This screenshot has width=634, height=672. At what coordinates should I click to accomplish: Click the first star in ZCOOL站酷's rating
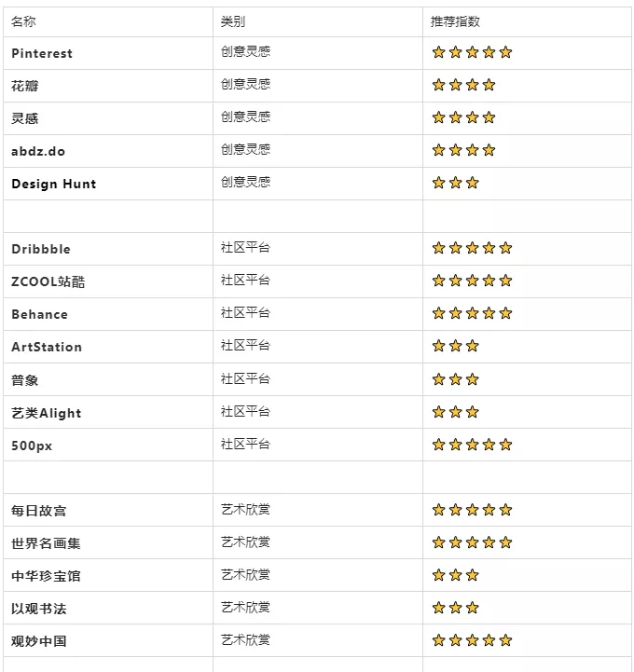(x=438, y=281)
